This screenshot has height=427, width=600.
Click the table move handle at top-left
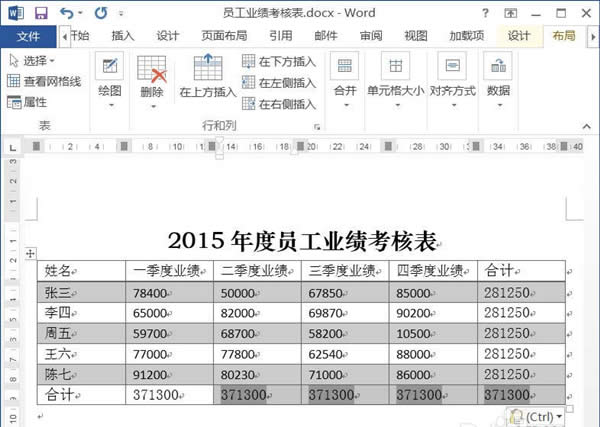pyautogui.click(x=31, y=253)
